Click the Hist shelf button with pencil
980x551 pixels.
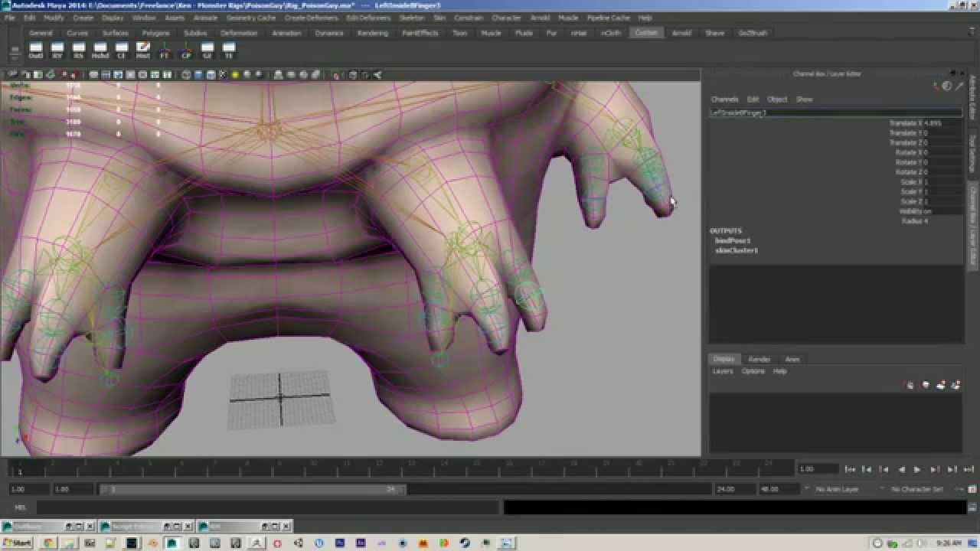(142, 51)
